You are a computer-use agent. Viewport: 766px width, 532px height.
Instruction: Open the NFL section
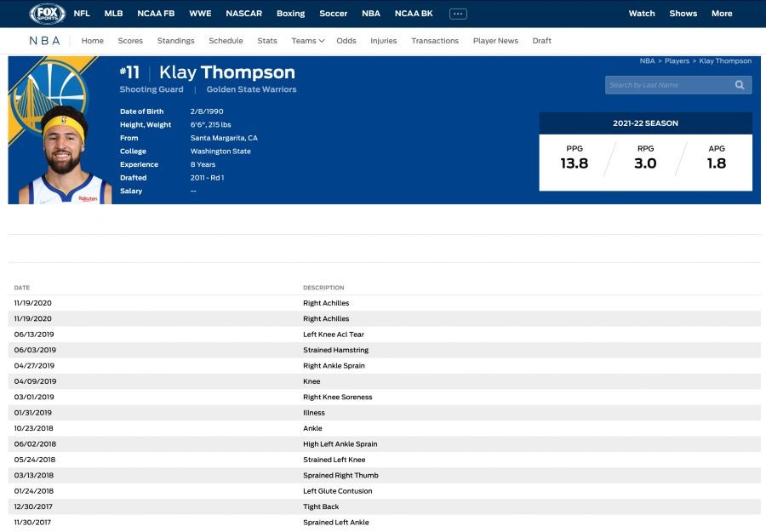click(x=82, y=14)
